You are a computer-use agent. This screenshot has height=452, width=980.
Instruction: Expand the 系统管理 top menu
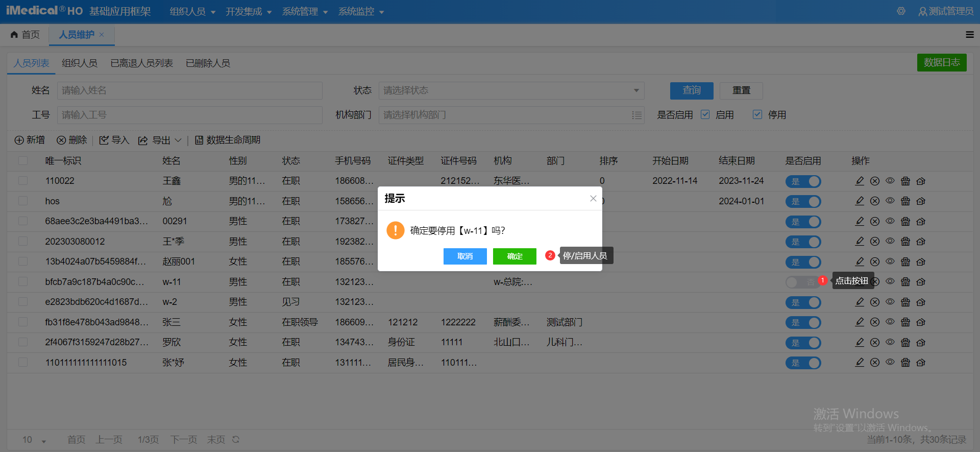(305, 11)
